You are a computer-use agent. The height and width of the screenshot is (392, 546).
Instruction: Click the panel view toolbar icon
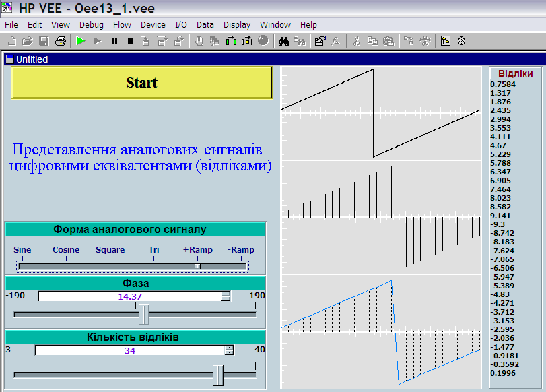click(446, 41)
